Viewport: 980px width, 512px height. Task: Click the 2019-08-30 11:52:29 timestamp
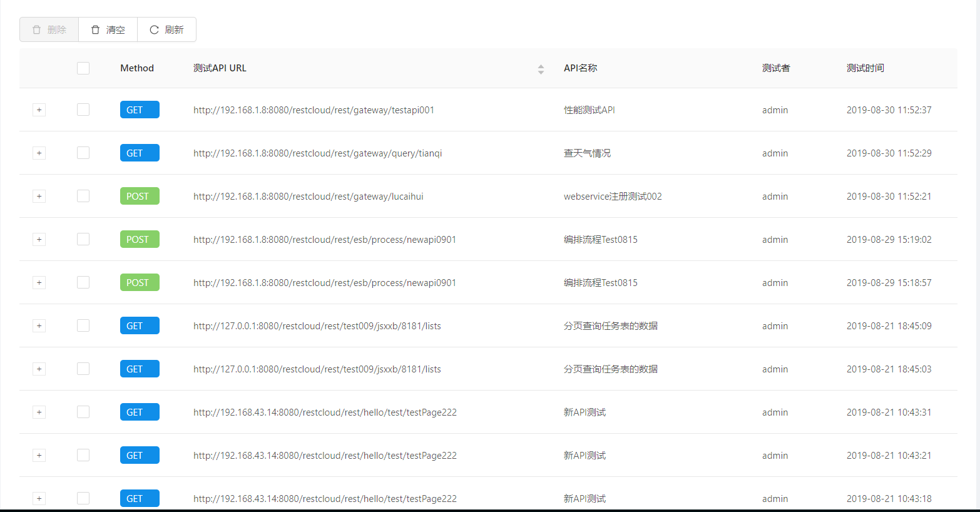(x=889, y=153)
